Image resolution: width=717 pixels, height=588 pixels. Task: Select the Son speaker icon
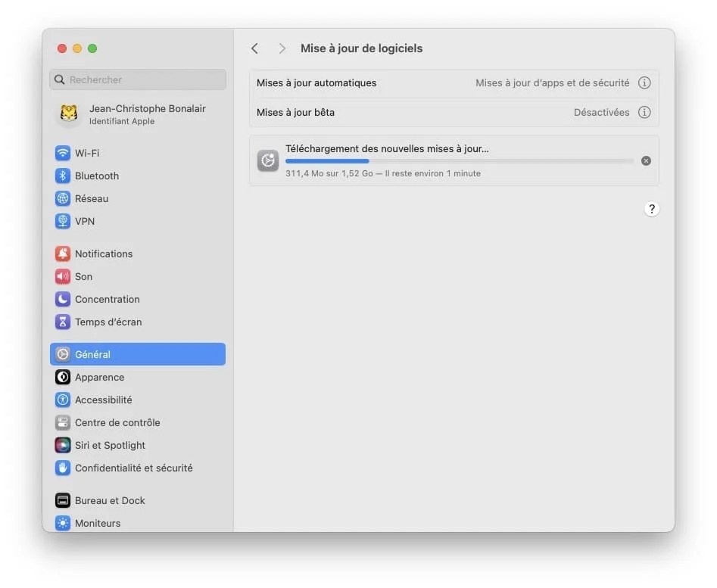(63, 276)
